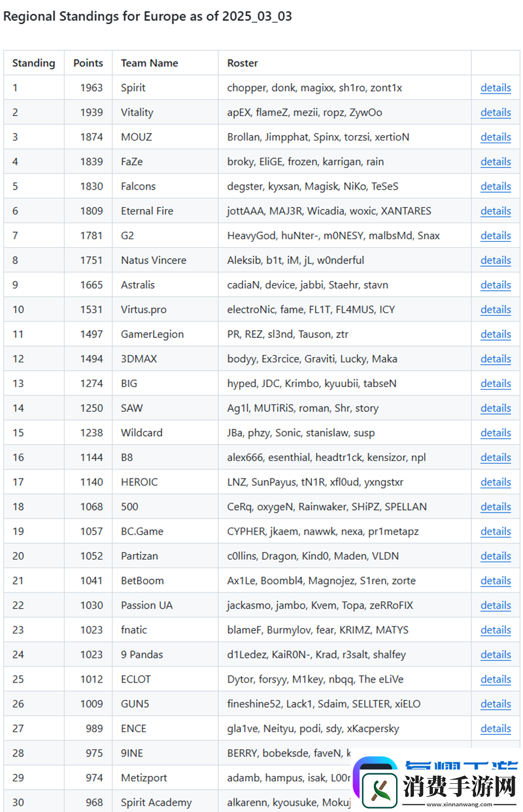Click roster hyped, JDC, Krimbo, kyuubii, tabseN

pos(312,384)
